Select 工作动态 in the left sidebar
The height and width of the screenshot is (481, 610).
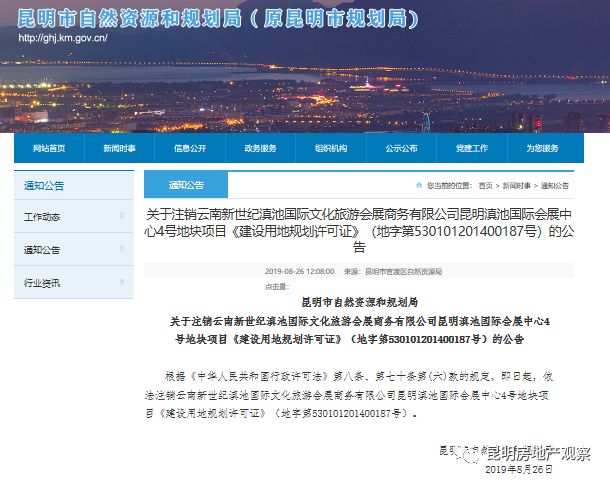[42, 217]
